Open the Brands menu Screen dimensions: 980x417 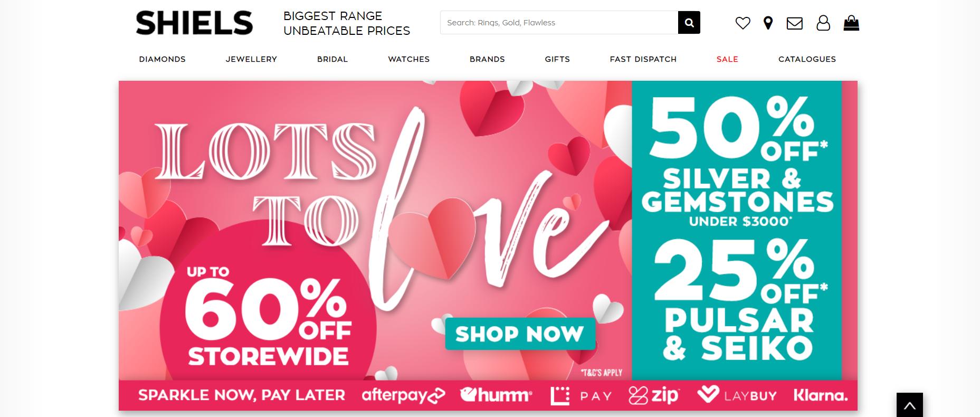(487, 59)
